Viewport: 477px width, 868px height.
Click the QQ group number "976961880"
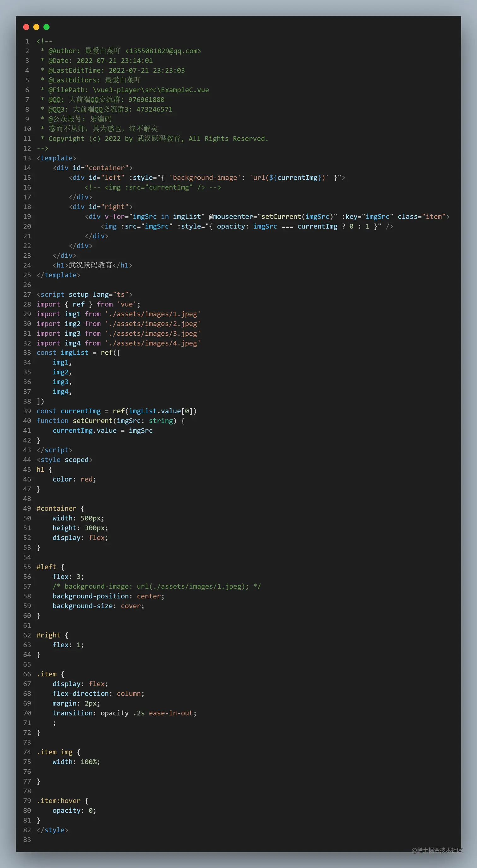[x=146, y=100]
